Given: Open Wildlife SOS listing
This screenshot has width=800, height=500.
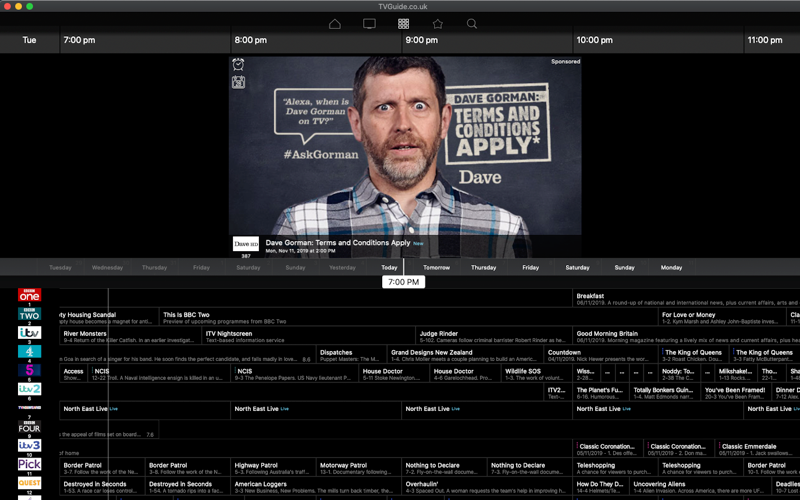Looking at the screenshot, I should click(x=536, y=374).
